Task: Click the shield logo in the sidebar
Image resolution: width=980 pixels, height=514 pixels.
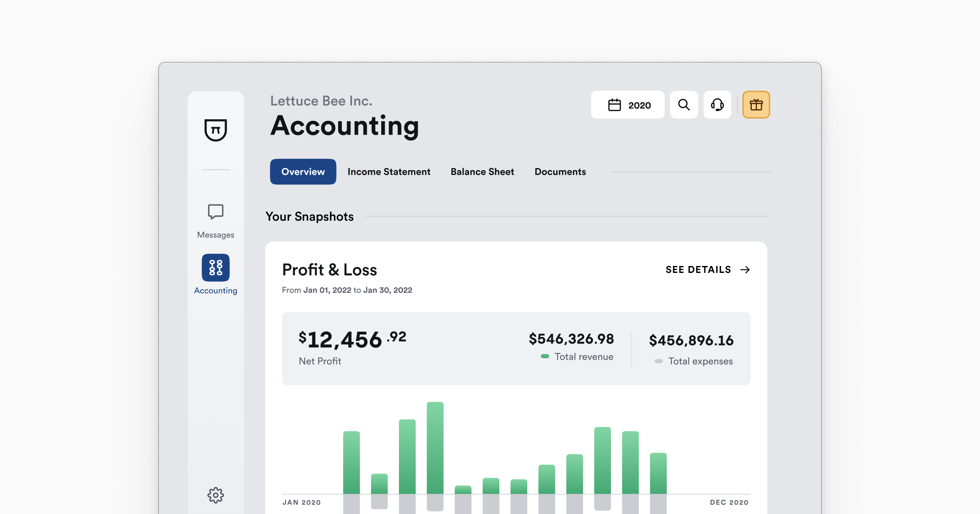Action: pos(216,130)
